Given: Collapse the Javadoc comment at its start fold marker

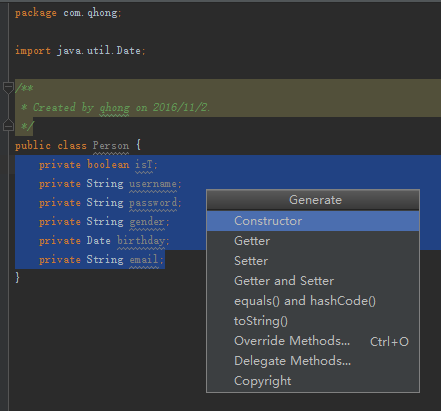Looking at the screenshot, I should (8, 88).
